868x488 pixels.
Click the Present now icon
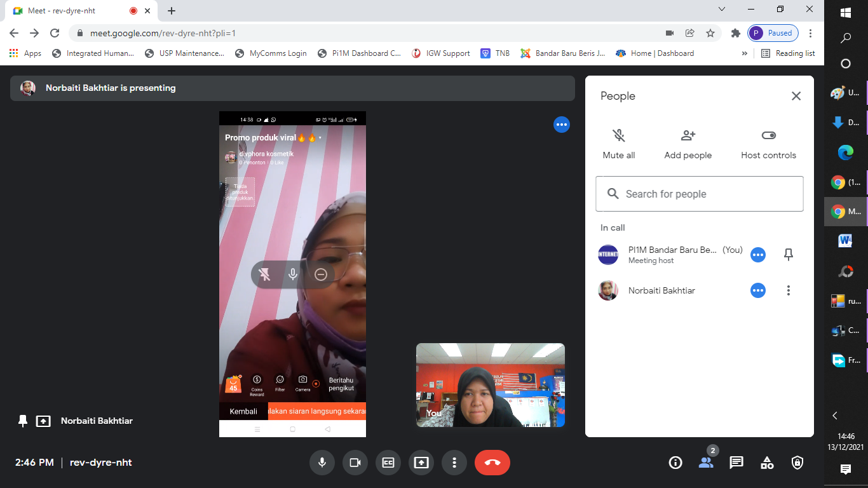tap(421, 463)
